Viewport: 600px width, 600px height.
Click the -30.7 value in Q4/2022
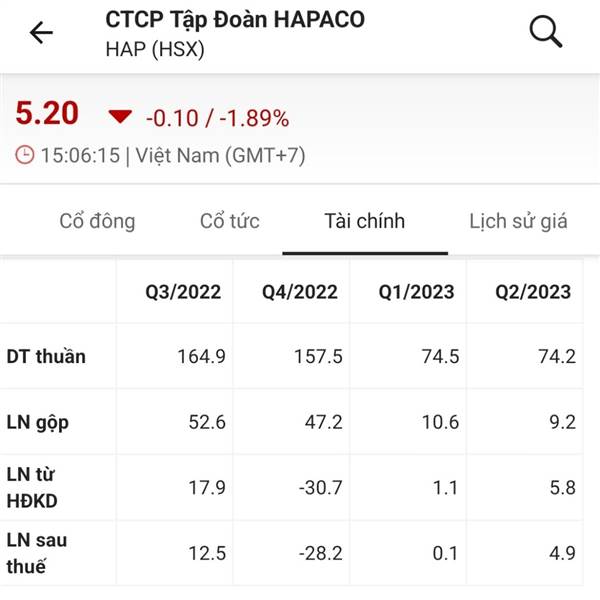coord(320,488)
